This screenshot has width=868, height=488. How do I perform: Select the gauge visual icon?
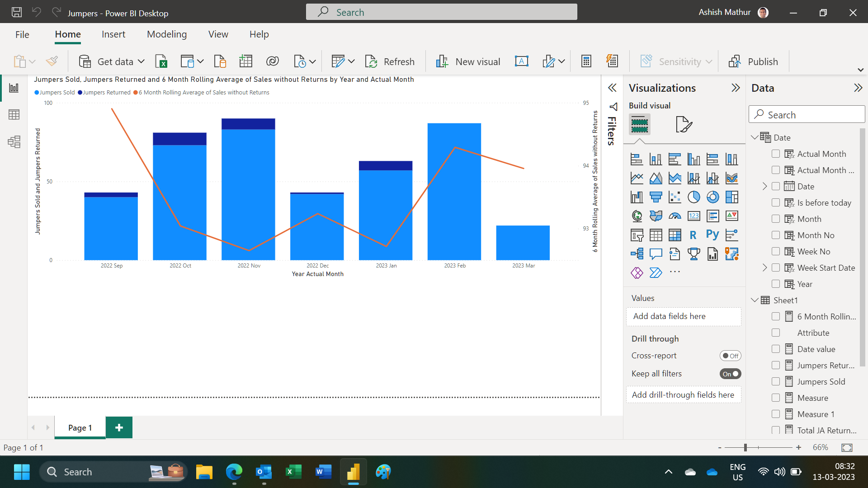(x=675, y=216)
